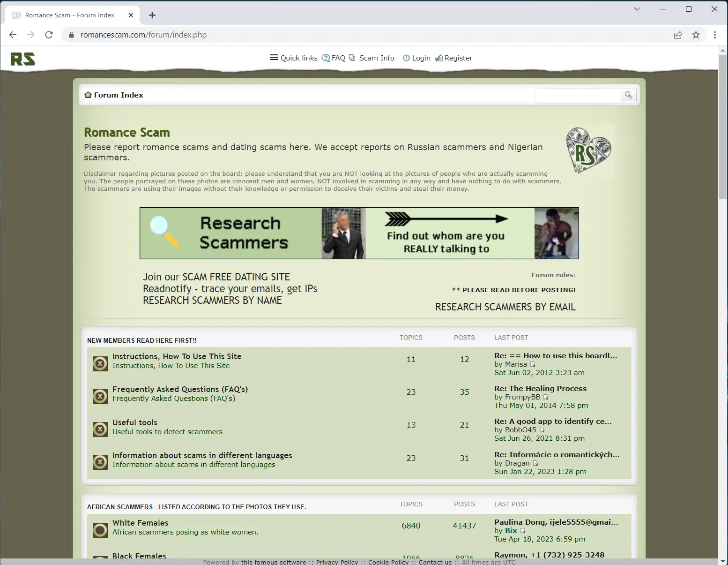728x565 pixels.
Task: Open the Privacy Policy link in the footer
Action: pyautogui.click(x=336, y=562)
